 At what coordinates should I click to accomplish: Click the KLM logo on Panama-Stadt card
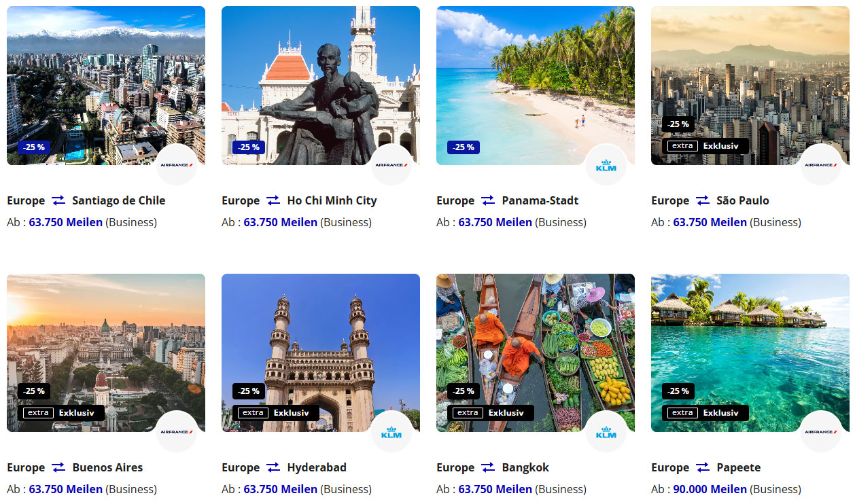click(606, 164)
